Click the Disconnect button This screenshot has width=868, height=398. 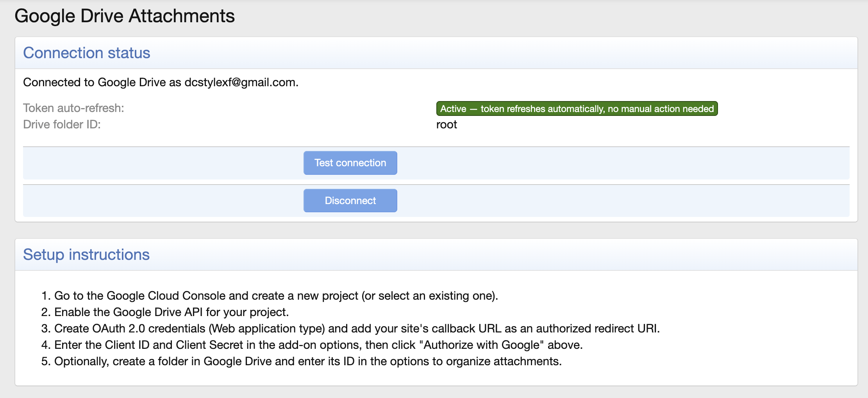[350, 200]
